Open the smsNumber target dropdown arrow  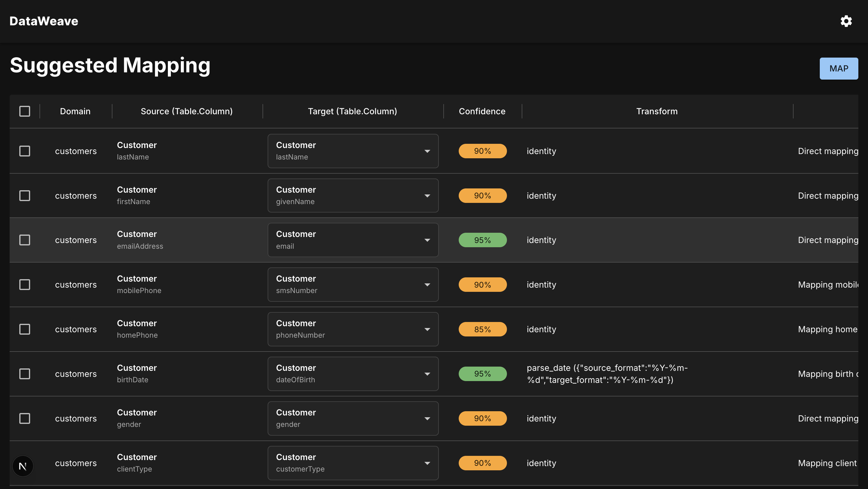pos(427,285)
